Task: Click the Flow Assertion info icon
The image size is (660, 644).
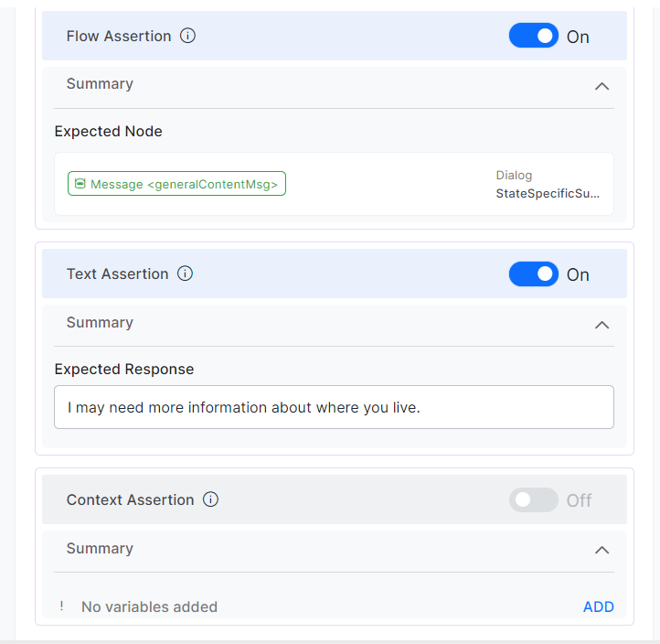Action: point(188,37)
